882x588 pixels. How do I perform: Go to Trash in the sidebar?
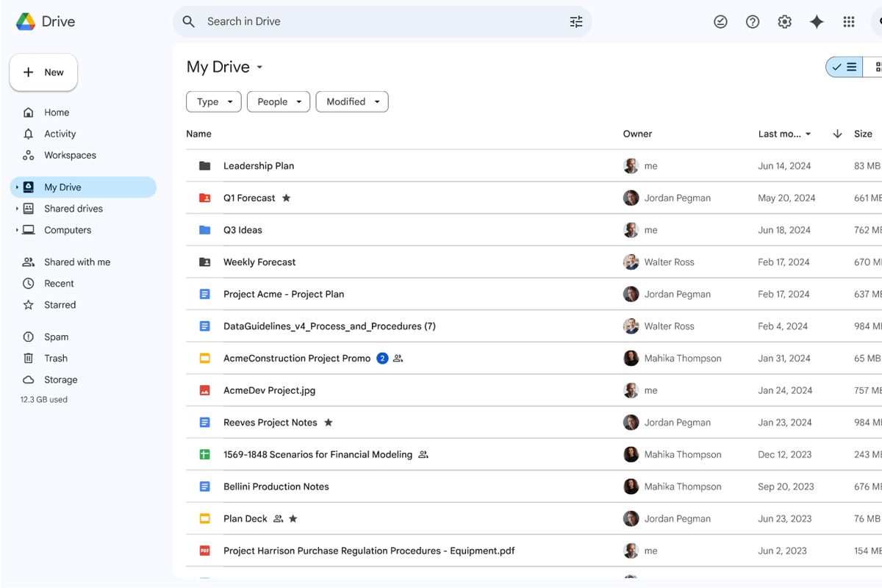coord(56,359)
